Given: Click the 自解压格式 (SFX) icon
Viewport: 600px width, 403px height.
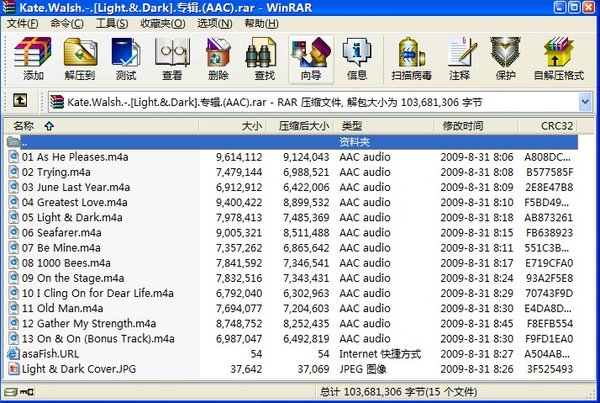Looking at the screenshot, I should pyautogui.click(x=559, y=59).
